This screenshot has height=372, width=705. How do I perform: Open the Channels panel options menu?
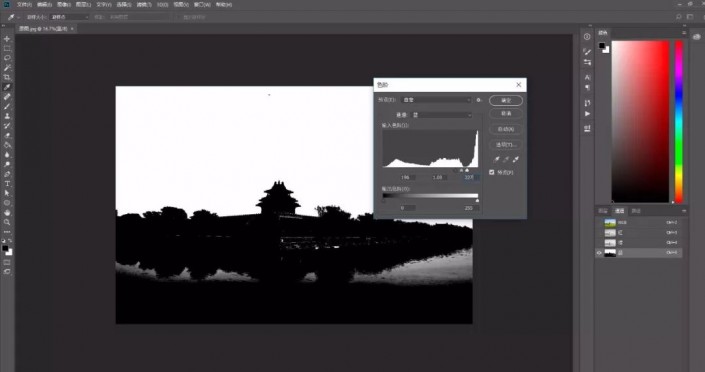coord(684,211)
